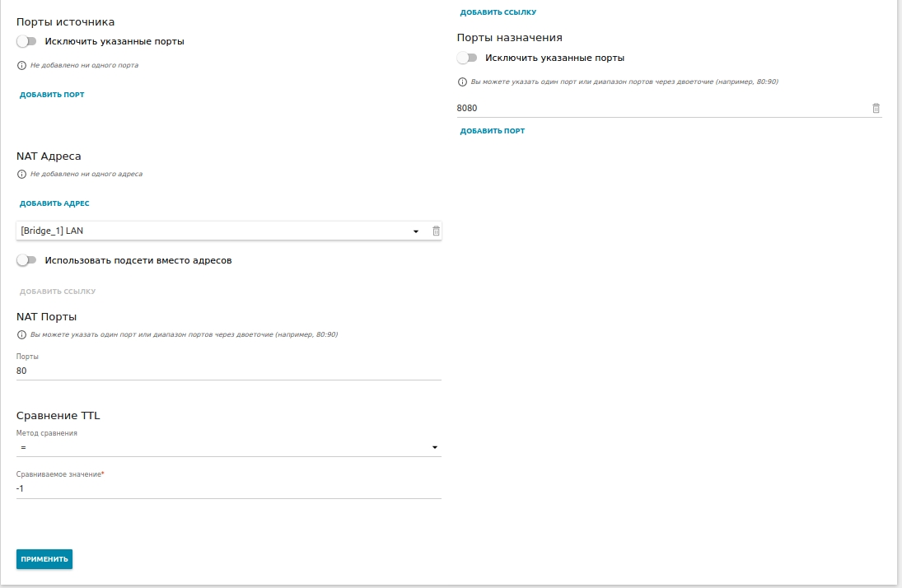Click info icon under Порты источника
This screenshot has width=902, height=588.
[22, 65]
